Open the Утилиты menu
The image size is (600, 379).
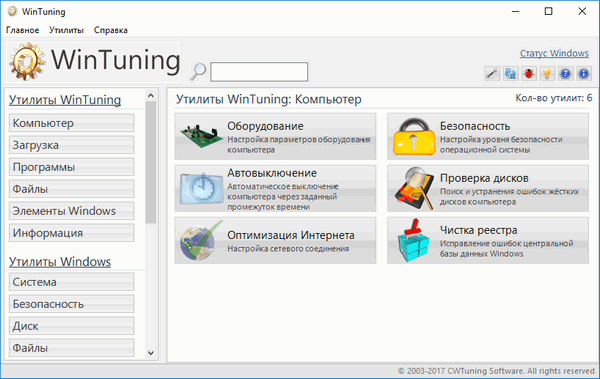pyautogui.click(x=66, y=30)
